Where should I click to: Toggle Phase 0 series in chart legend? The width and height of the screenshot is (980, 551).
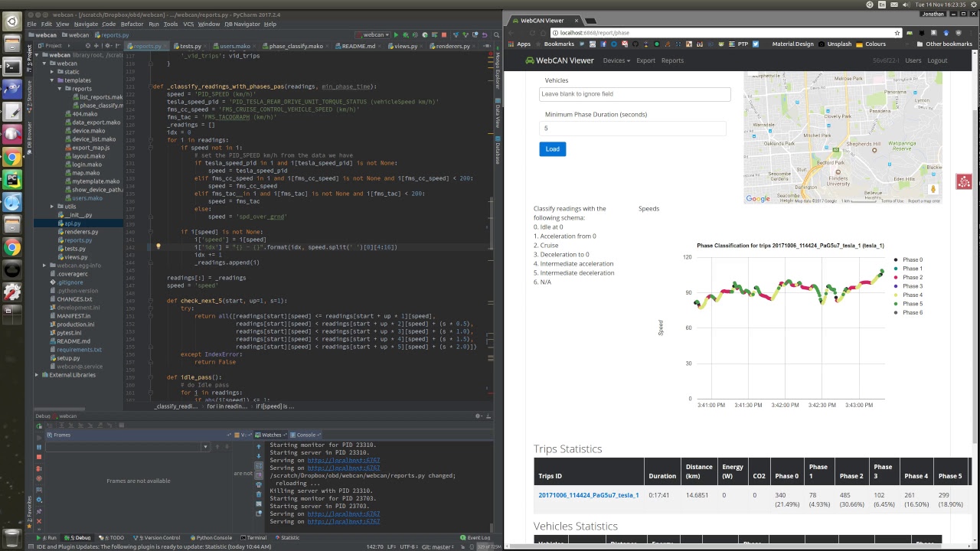(908, 260)
